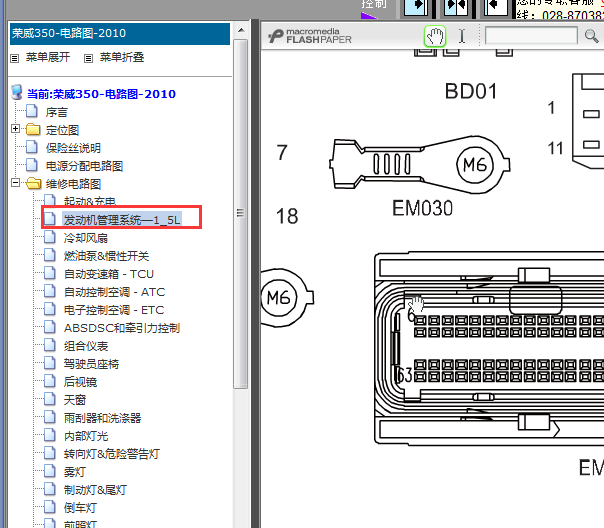Open 制动灯&尾灯 page
Screen dimensions: 604x528
(95, 490)
